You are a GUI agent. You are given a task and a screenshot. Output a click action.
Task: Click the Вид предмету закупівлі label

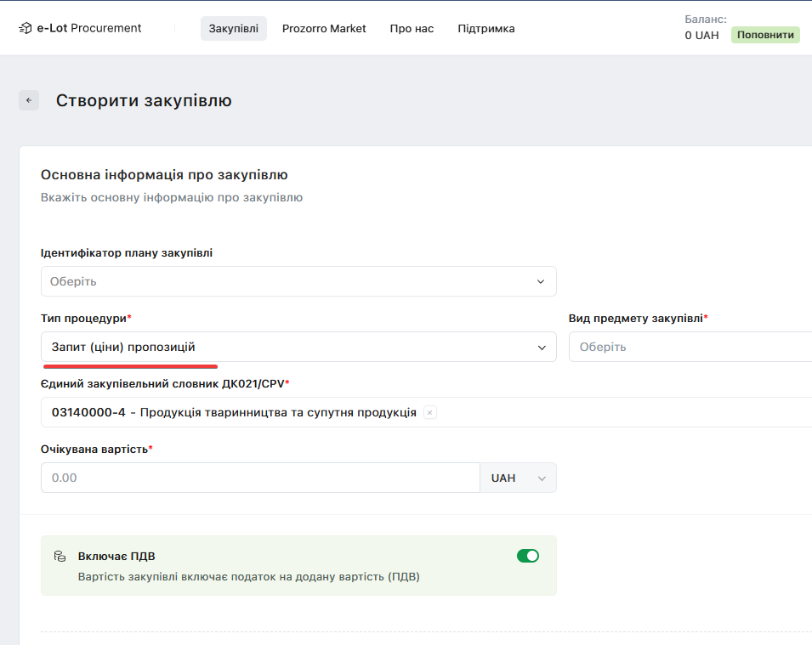[x=638, y=319]
